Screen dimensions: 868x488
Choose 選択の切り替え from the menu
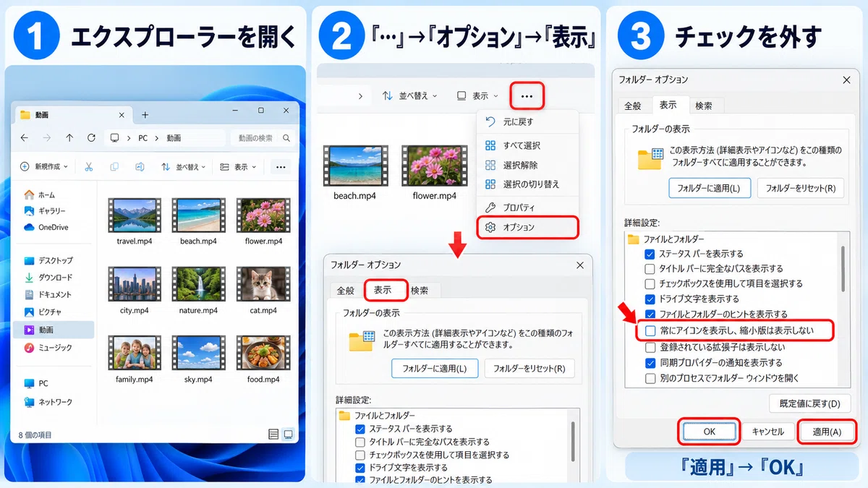click(x=528, y=184)
